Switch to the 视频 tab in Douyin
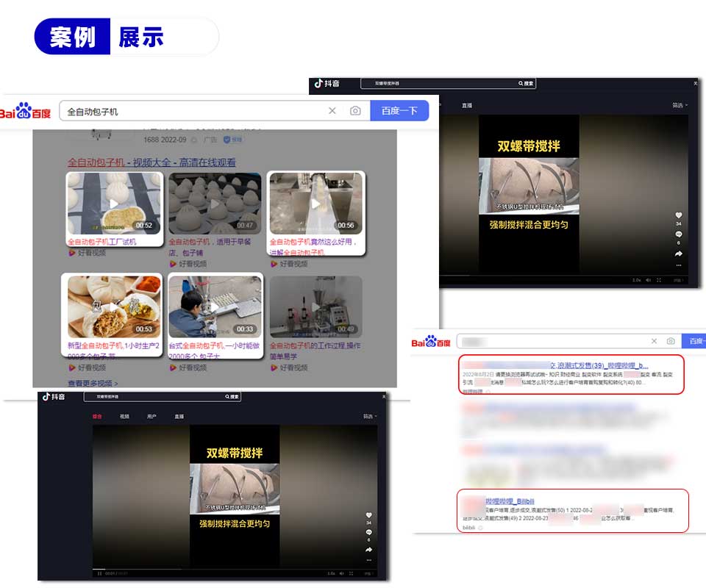706x588 pixels. click(124, 417)
